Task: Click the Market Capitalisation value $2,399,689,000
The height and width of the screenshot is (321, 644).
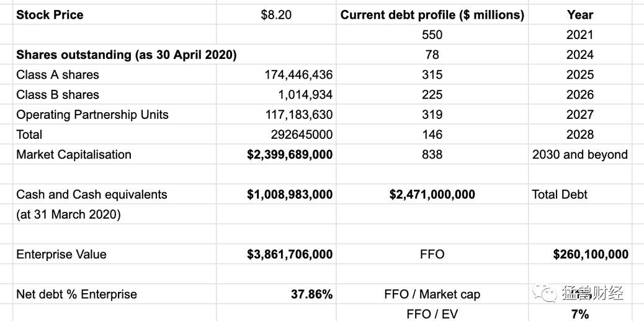Action: [290, 154]
